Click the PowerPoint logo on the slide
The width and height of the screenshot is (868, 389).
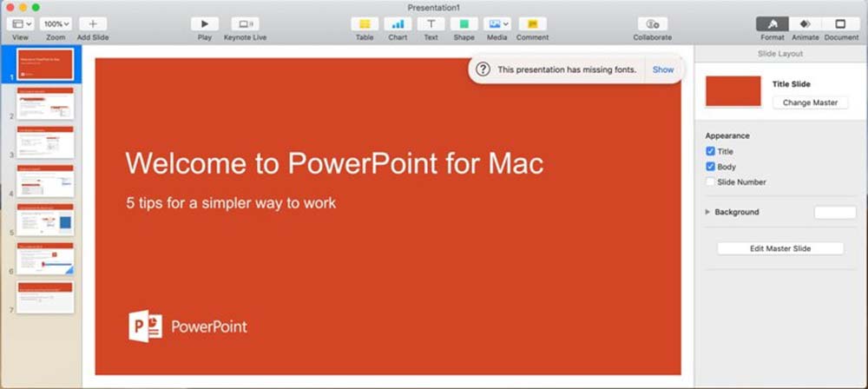coord(187,326)
